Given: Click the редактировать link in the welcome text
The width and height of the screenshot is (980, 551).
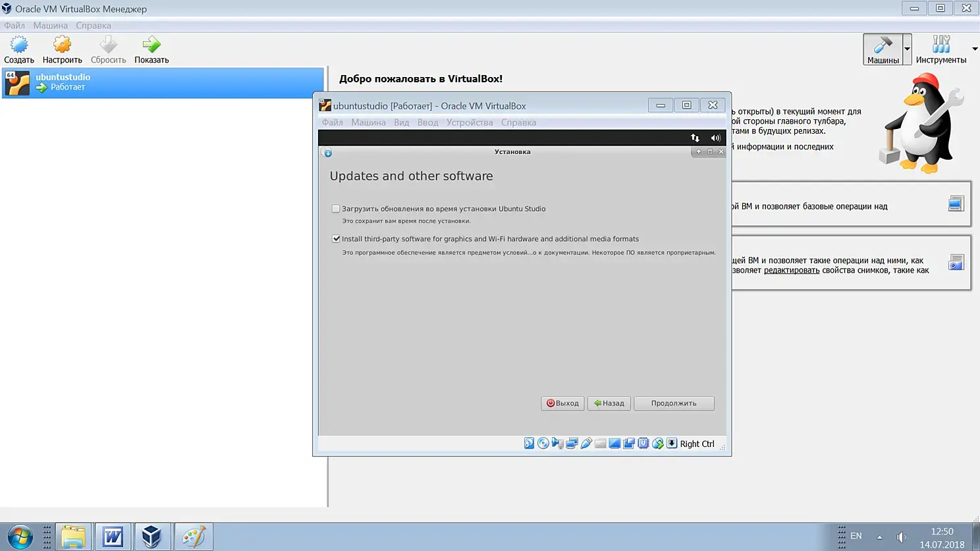Looking at the screenshot, I should pos(792,271).
